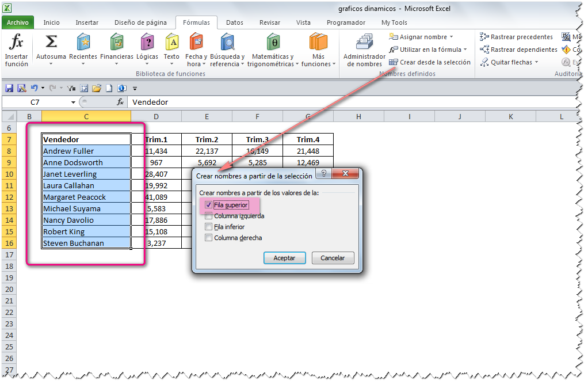Enable the Columna izquierda checkbox
588x384 pixels.
[209, 216]
